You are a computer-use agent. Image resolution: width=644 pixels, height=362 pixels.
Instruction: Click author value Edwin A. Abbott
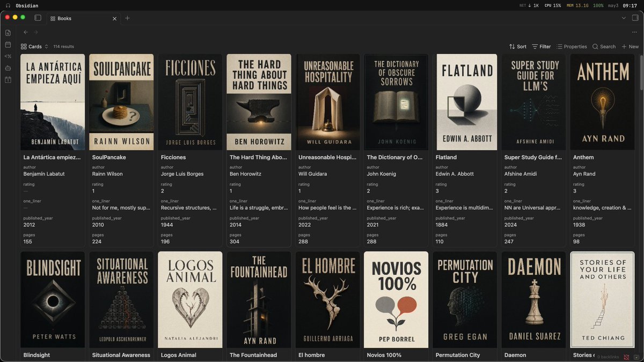[456, 174]
